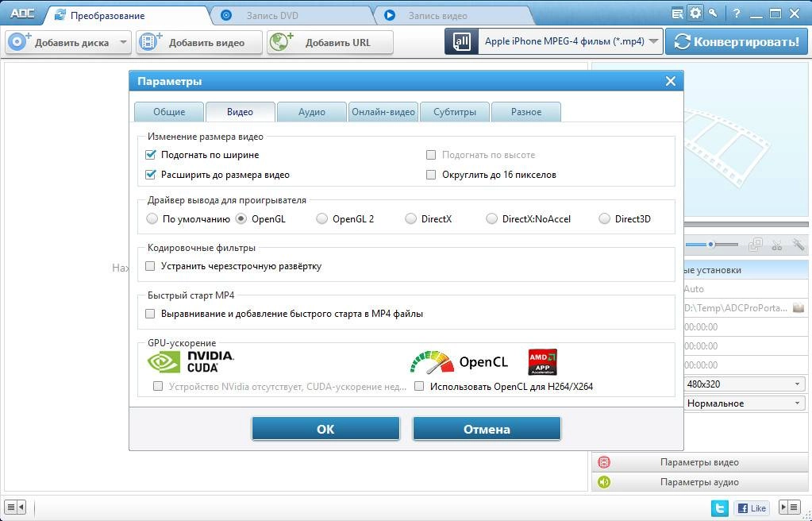Enable Устранить черезстрочную развёртку
Image resolution: width=812 pixels, height=521 pixels.
click(x=150, y=266)
